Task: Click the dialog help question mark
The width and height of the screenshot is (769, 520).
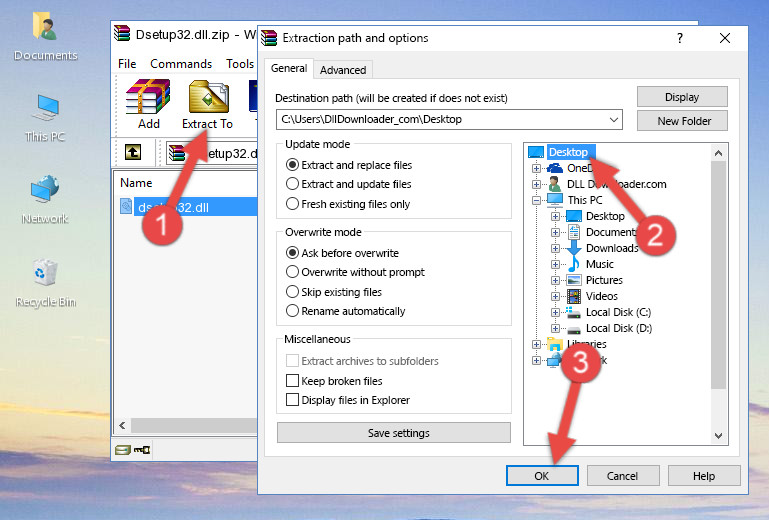Action: click(x=680, y=38)
